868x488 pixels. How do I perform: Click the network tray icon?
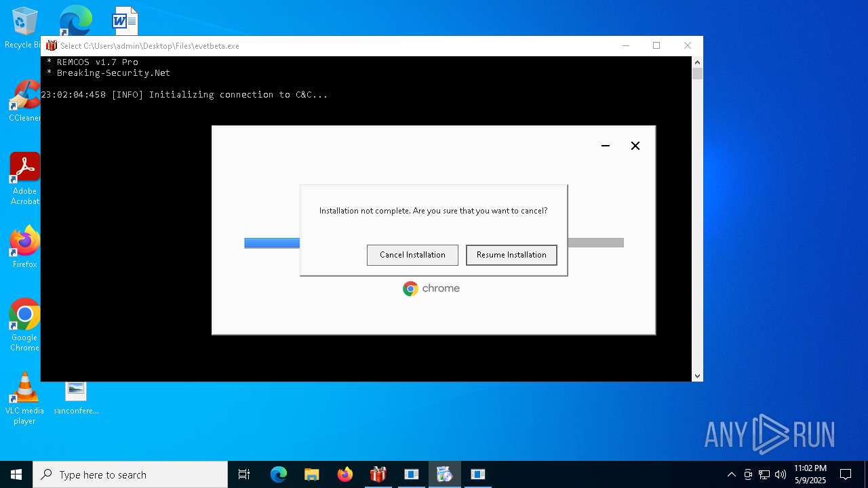[764, 474]
